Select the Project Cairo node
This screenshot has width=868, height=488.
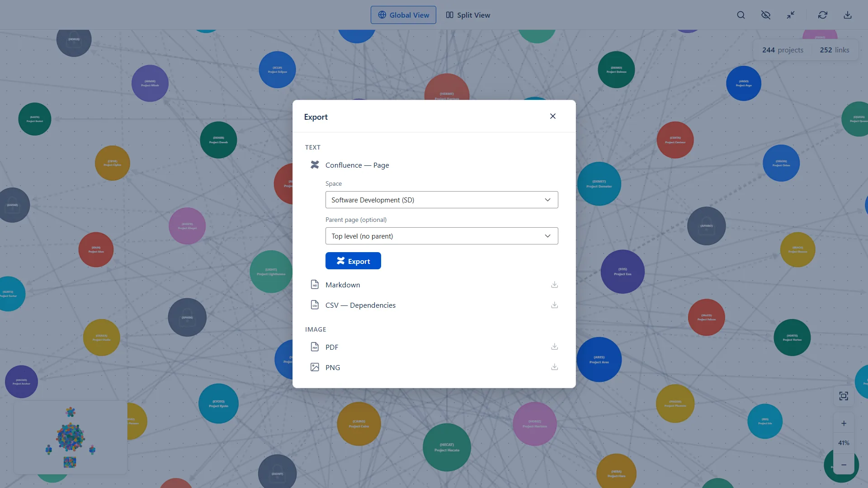point(359,424)
